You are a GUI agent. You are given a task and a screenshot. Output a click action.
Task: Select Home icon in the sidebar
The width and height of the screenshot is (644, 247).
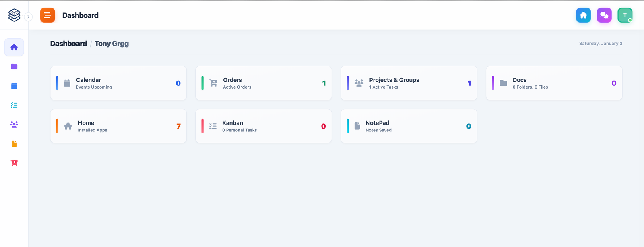point(14,47)
